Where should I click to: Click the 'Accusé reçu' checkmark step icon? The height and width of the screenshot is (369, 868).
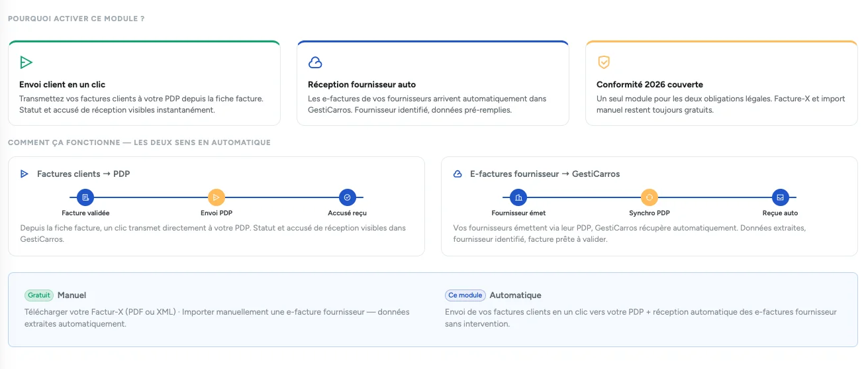[348, 197]
